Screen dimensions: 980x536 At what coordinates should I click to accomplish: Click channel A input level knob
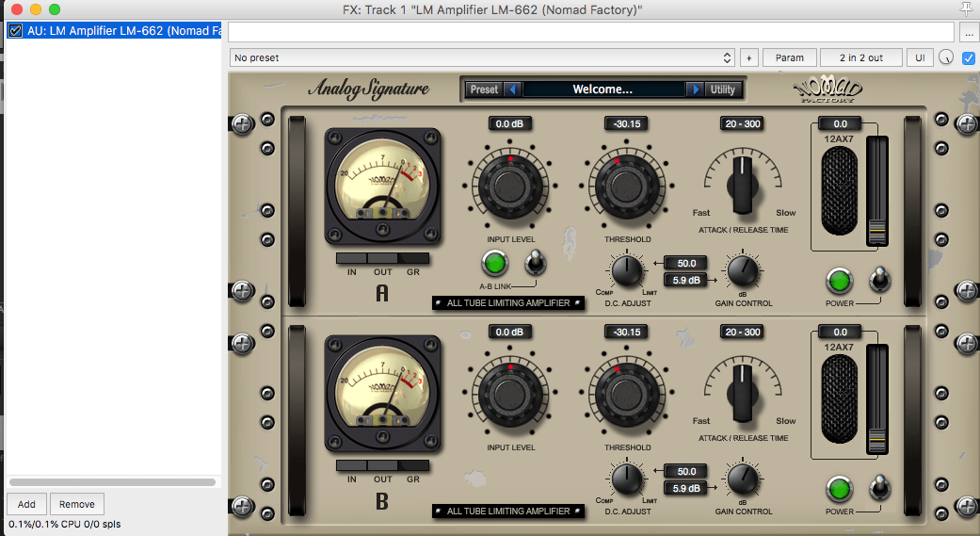pyautogui.click(x=510, y=186)
